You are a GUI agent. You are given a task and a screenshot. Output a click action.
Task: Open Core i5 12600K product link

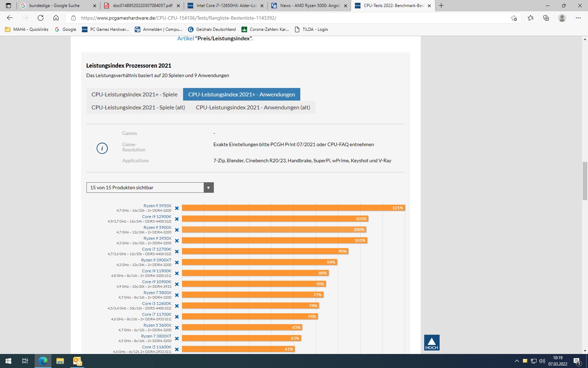pyautogui.click(x=157, y=304)
